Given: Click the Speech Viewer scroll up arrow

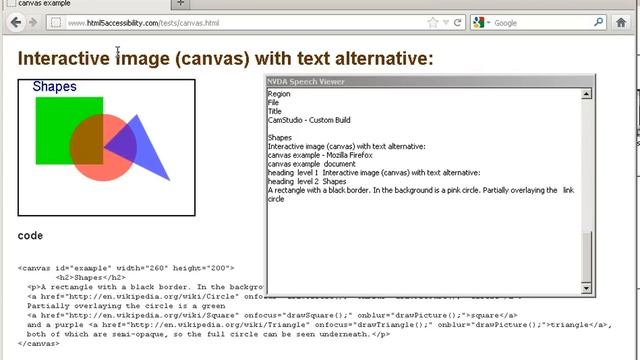Looking at the screenshot, I should [x=586, y=94].
